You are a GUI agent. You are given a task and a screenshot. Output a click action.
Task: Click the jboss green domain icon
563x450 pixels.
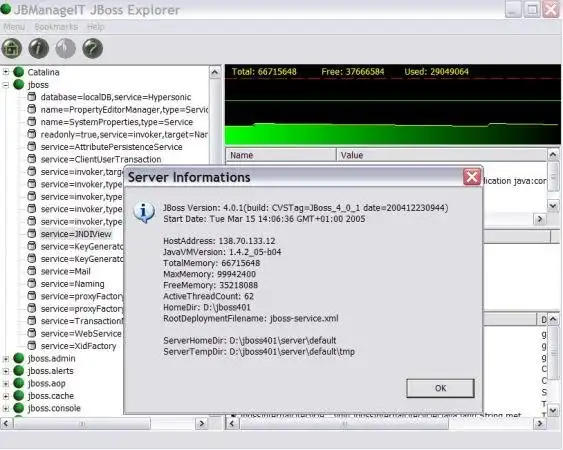point(19,84)
